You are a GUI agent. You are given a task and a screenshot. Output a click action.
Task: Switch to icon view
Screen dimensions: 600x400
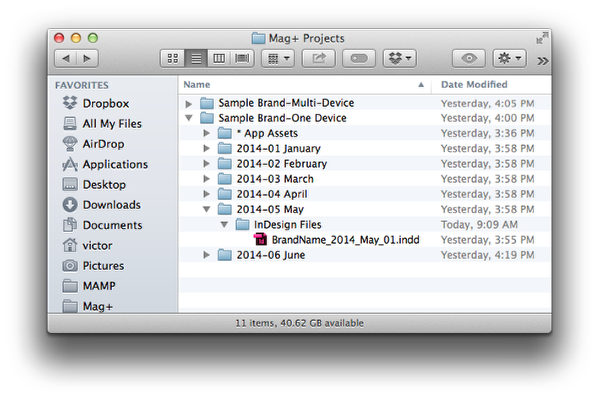pos(173,59)
